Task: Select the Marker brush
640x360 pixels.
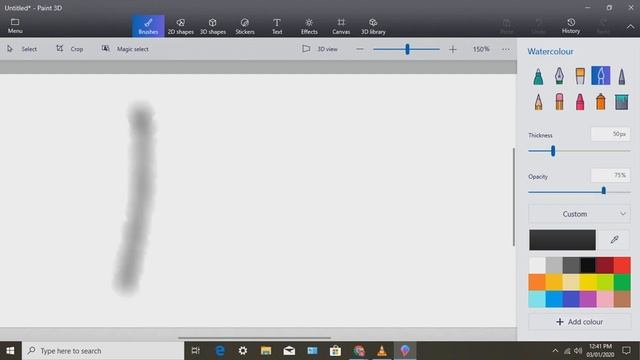Action: click(538, 76)
